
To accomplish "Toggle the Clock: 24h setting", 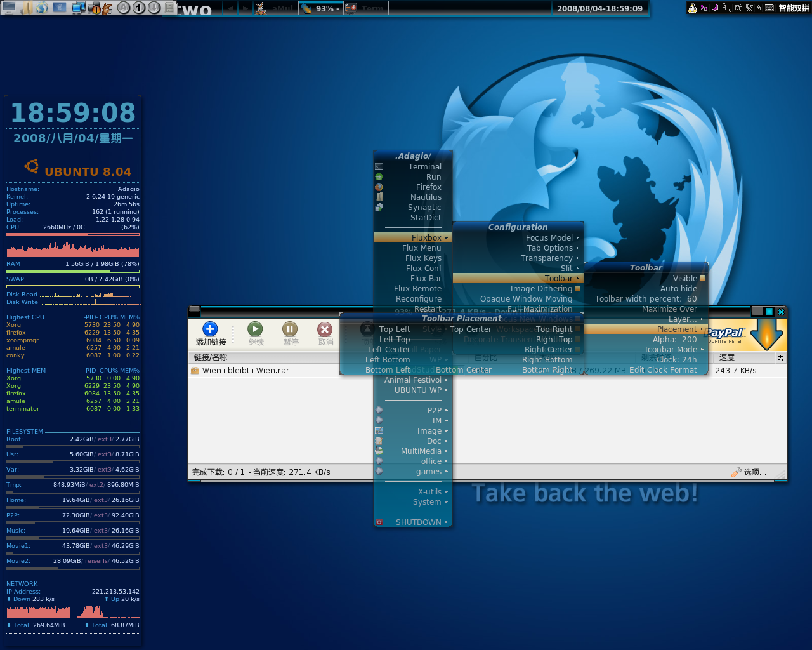I will pyautogui.click(x=646, y=359).
